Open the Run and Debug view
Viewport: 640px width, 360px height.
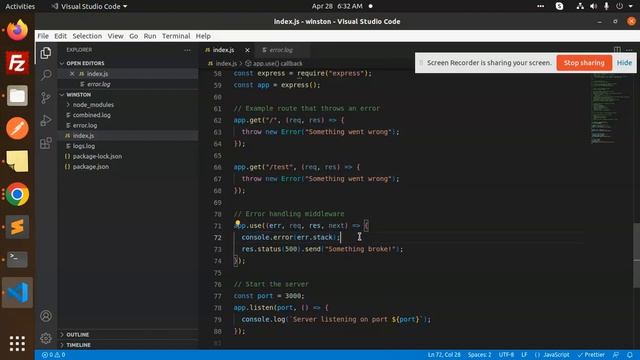[46, 120]
